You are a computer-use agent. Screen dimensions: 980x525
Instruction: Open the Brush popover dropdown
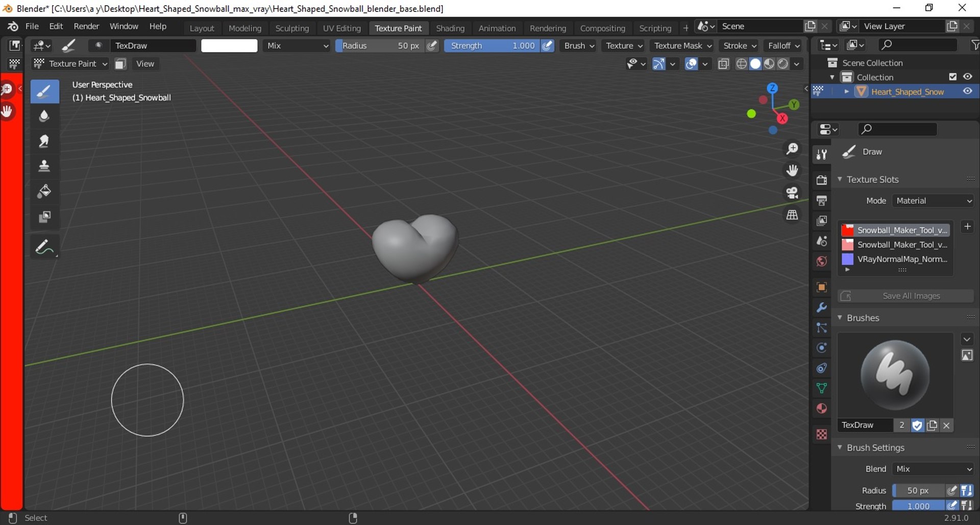579,45
